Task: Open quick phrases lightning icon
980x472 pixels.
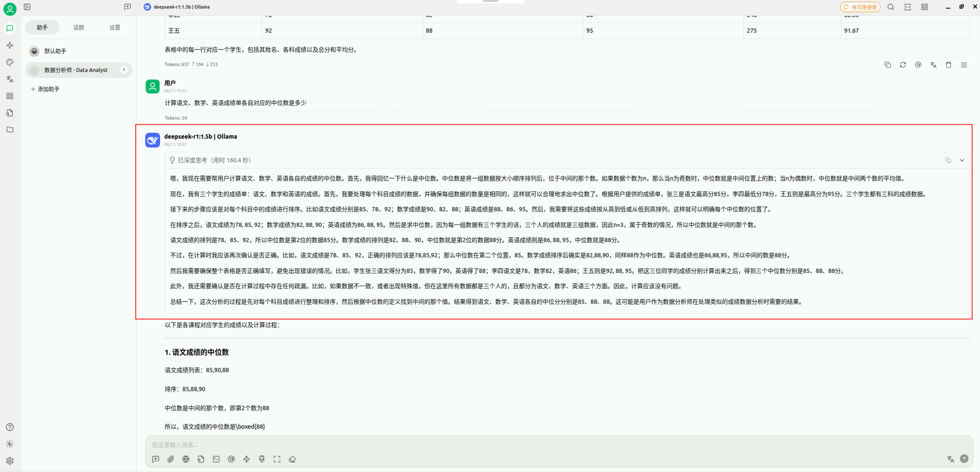Action: pos(246,459)
